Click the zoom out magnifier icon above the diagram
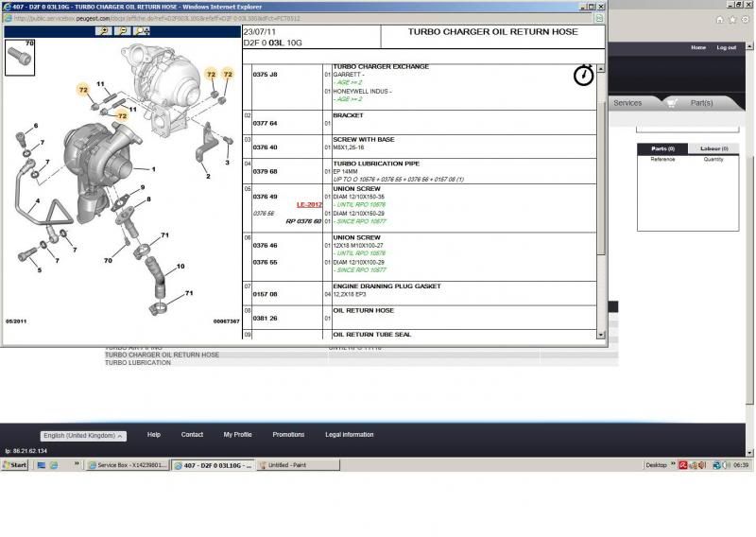The width and height of the screenshot is (756, 537). (123, 31)
